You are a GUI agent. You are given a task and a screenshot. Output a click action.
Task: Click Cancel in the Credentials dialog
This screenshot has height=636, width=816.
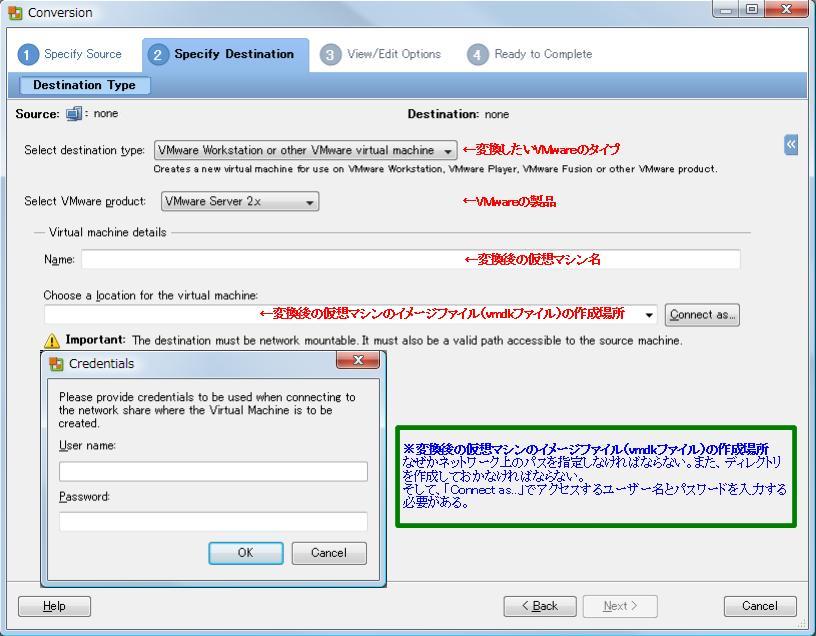pos(329,553)
